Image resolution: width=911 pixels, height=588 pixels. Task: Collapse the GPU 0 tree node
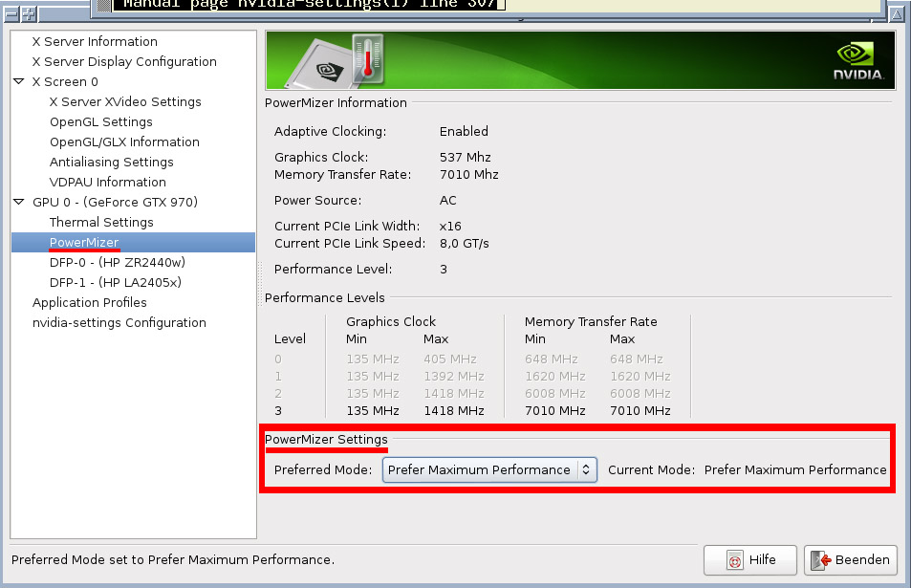coord(19,202)
